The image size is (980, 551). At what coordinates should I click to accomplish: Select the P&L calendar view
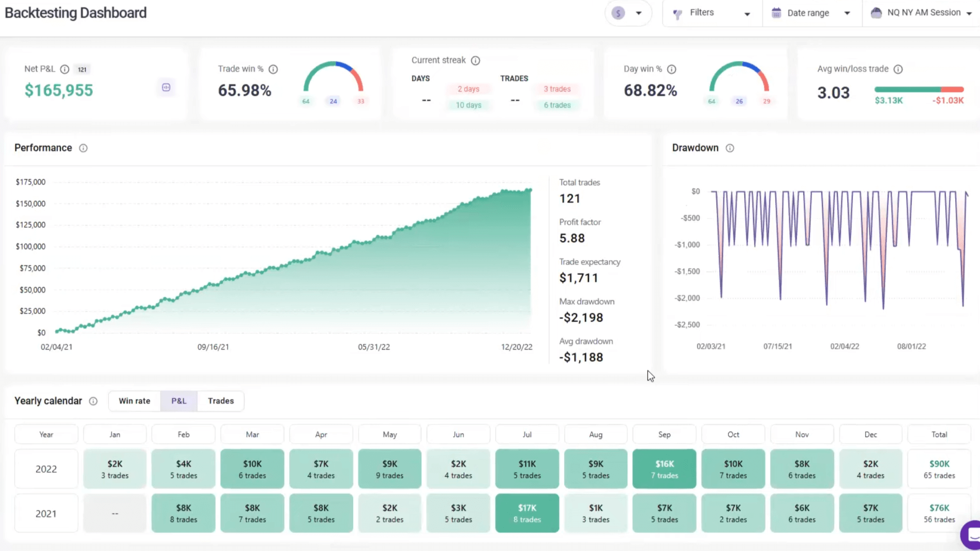(x=178, y=401)
